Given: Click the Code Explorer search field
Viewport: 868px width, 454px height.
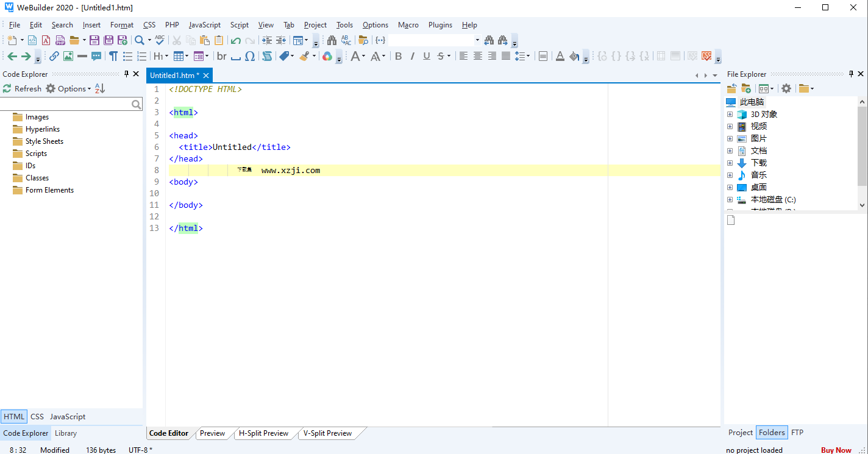Looking at the screenshot, I should tap(66, 105).
